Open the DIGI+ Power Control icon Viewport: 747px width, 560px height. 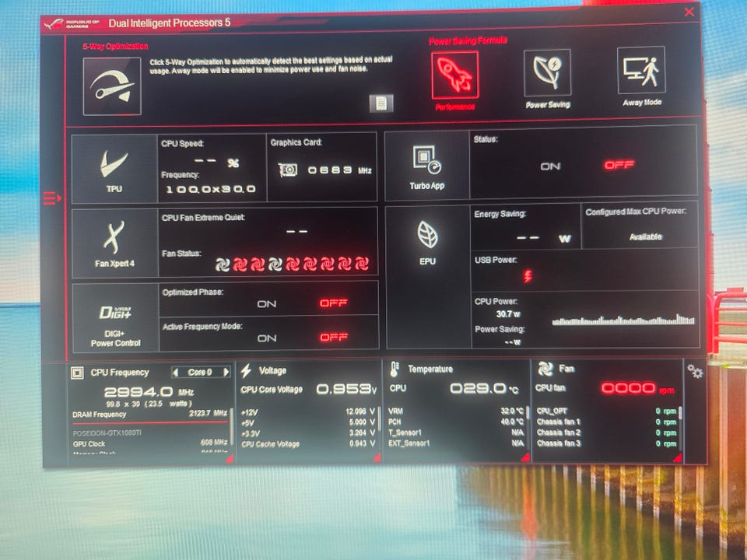(115, 313)
